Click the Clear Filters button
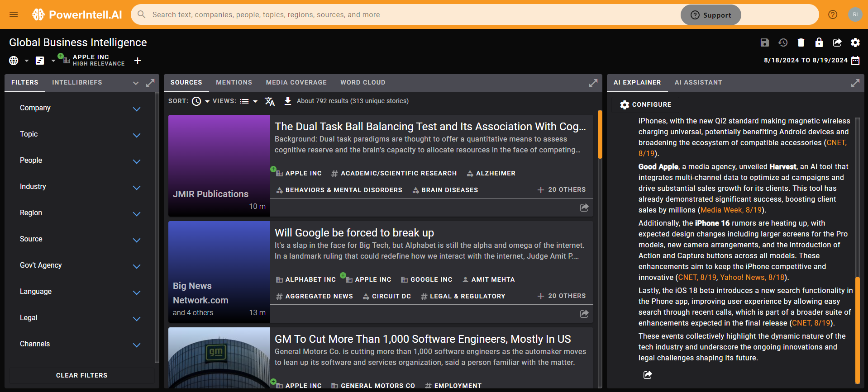 (82, 375)
